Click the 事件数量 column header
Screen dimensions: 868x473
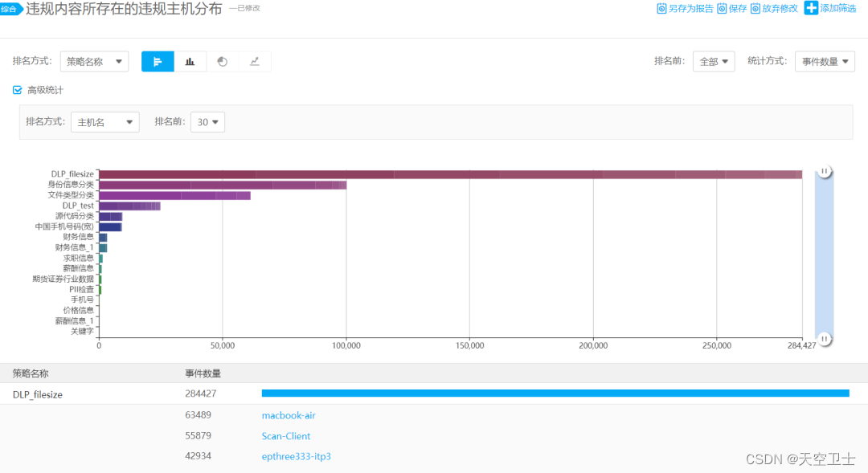point(203,373)
